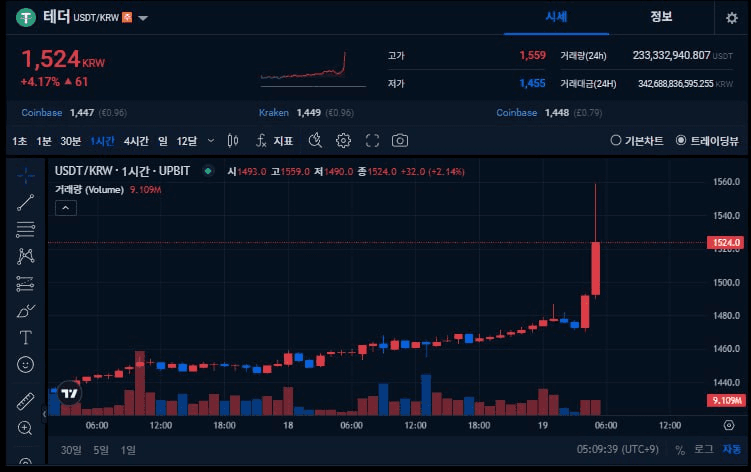Image resolution: width=751 pixels, height=472 pixels.
Task: Click the chart timezone clock icon
Action: click(315, 140)
